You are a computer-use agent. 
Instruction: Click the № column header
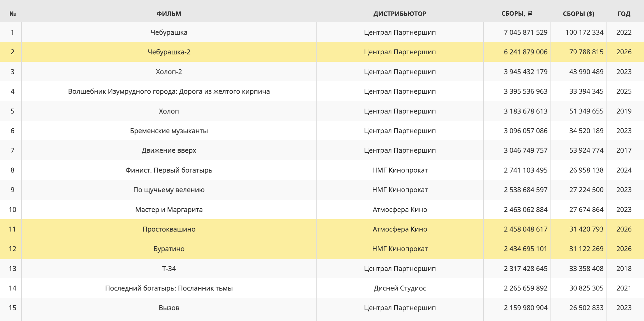[x=12, y=14]
